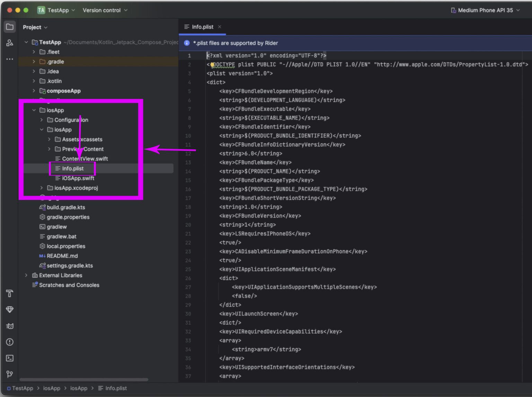The width and height of the screenshot is (532, 397).
Task: Open the Resource Manager sidebar icon
Action: coord(10,43)
